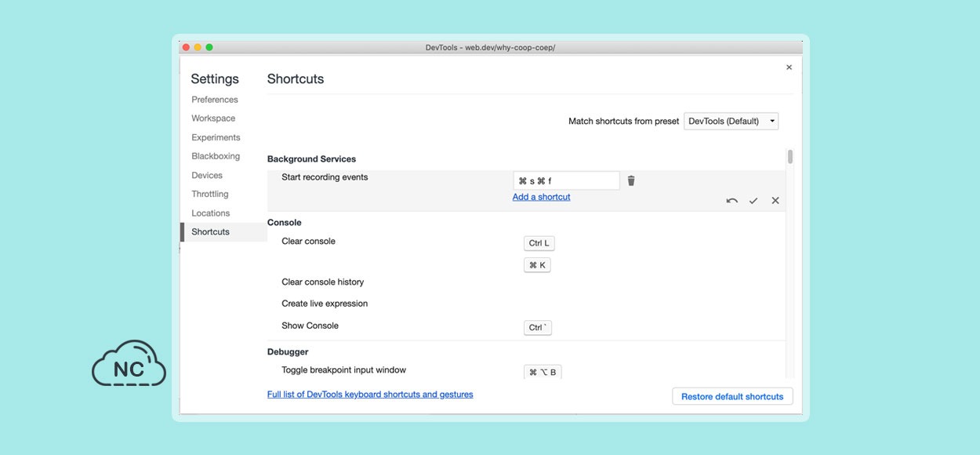The width and height of the screenshot is (980, 455).
Task: Click the Console section heading
Action: tap(285, 223)
